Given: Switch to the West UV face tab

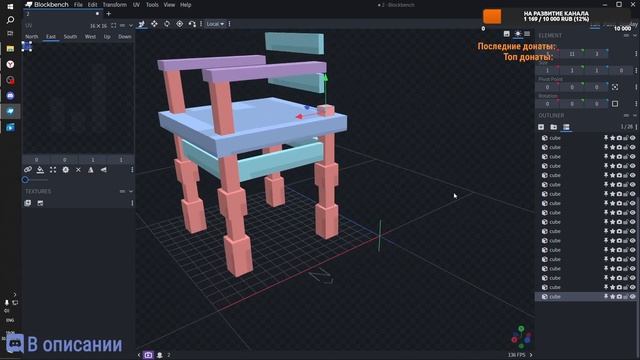Looking at the screenshot, I should (x=90, y=37).
